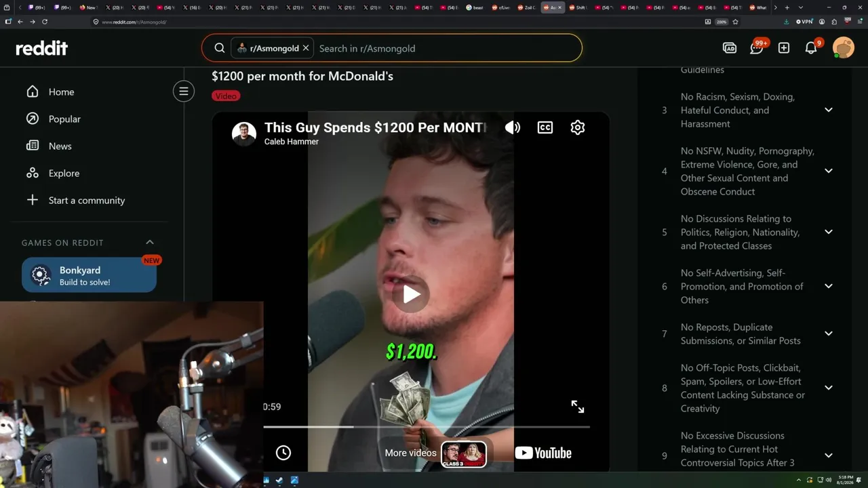Open the video title link on YouTube
The height and width of the screenshot is (488, 868).
(x=375, y=127)
